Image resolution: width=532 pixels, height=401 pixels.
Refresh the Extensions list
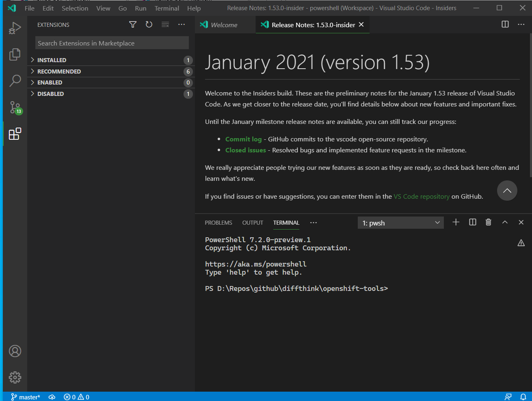click(x=149, y=24)
